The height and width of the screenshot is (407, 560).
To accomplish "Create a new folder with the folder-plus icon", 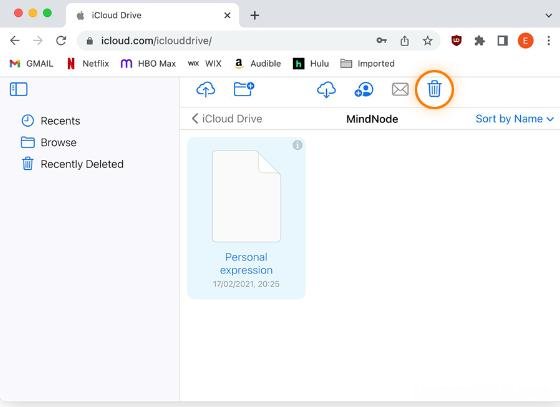I will pyautogui.click(x=244, y=89).
